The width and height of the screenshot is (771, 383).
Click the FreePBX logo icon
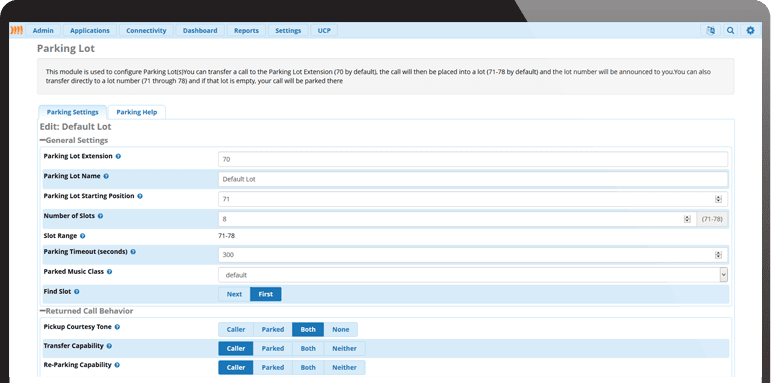(16, 30)
